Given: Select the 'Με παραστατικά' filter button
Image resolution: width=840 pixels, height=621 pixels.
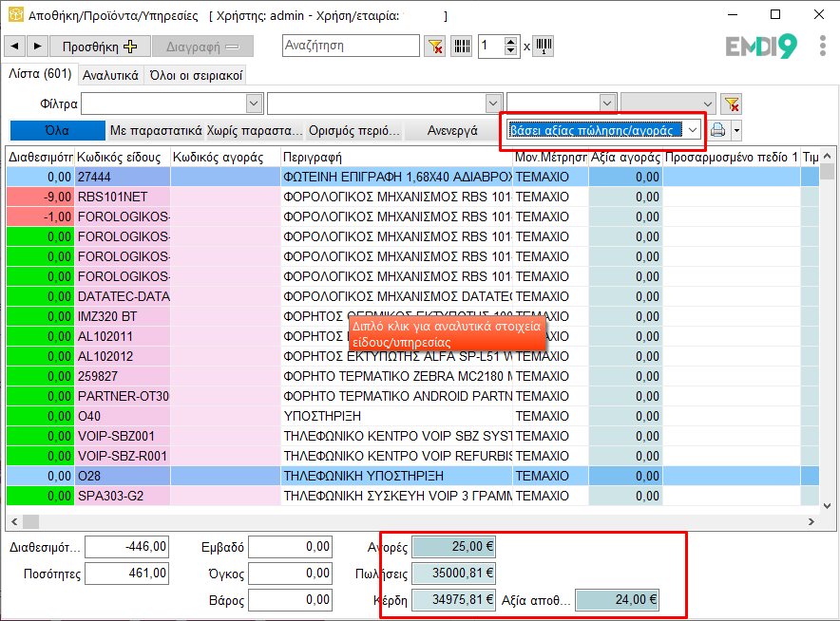Looking at the screenshot, I should click(156, 131).
